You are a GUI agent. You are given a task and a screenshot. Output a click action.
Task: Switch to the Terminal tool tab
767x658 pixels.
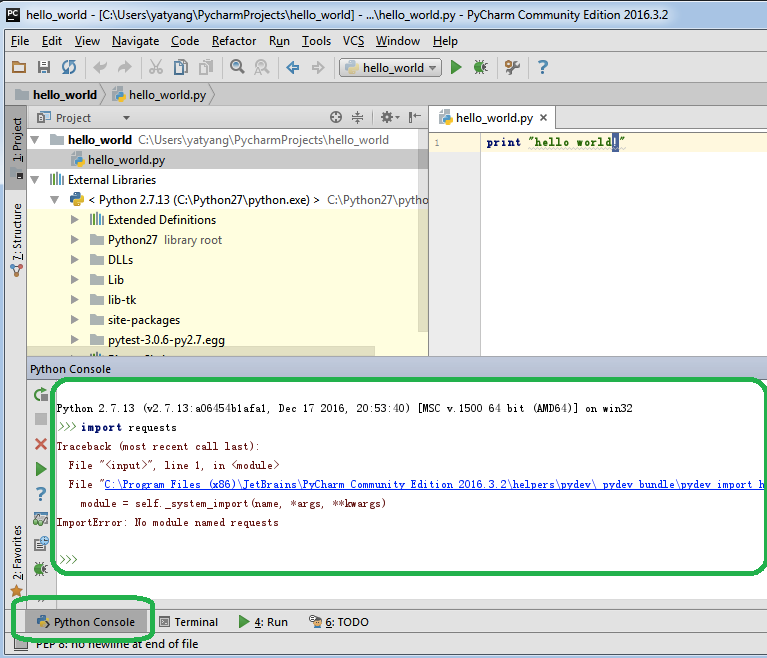coord(189,622)
